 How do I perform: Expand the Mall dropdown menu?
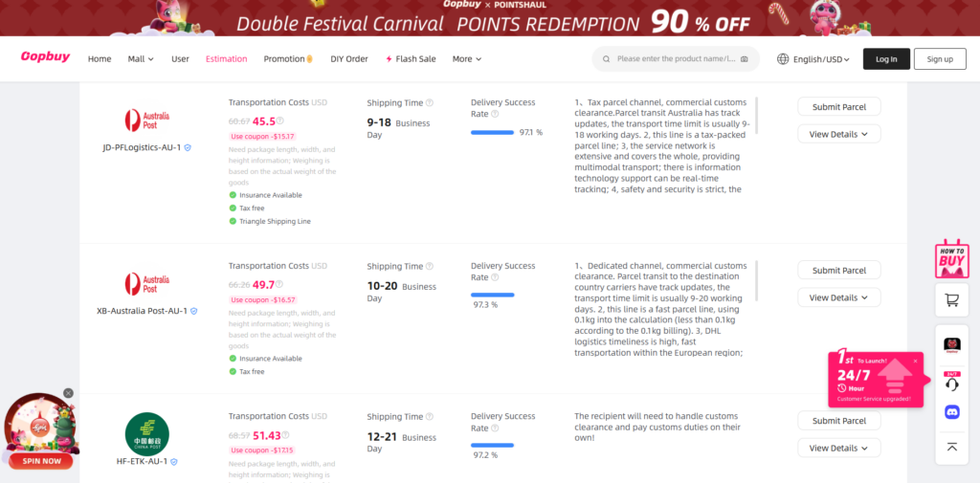141,59
